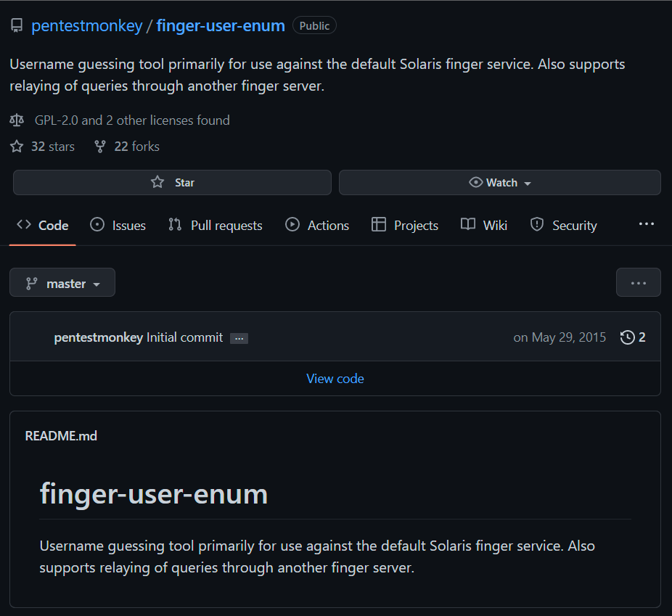Star this repository
This screenshot has height=616, width=672.
click(172, 183)
